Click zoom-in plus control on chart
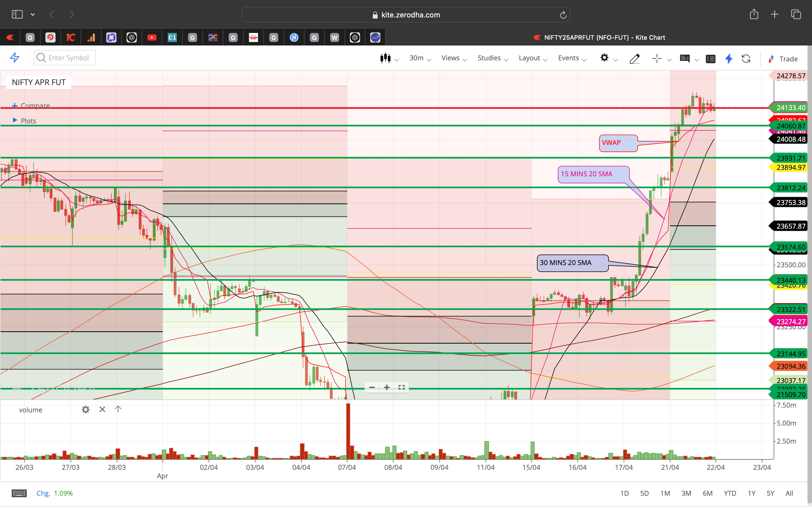The height and width of the screenshot is (507, 812). coord(387,387)
